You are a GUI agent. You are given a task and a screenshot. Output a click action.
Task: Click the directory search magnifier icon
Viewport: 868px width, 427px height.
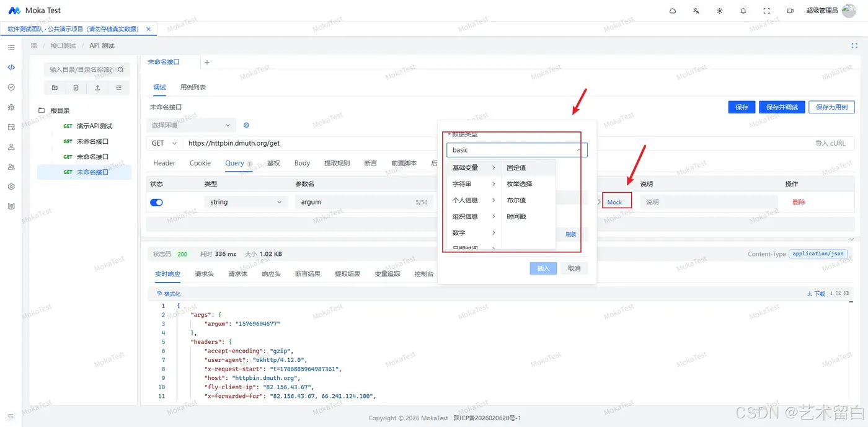121,69
